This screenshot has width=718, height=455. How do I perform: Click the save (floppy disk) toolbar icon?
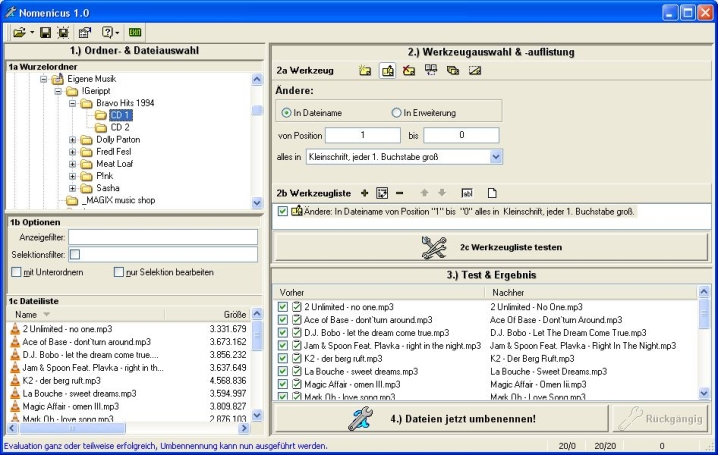[x=47, y=33]
